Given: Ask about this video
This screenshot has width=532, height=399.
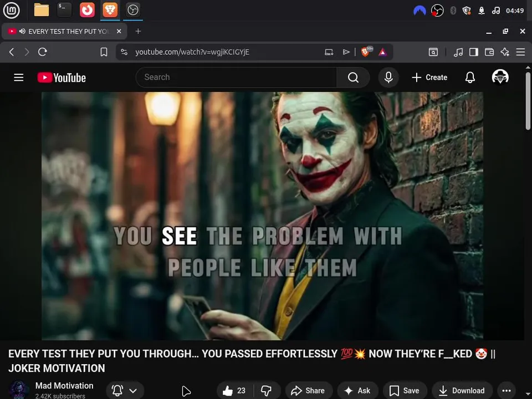Looking at the screenshot, I should [357, 391].
